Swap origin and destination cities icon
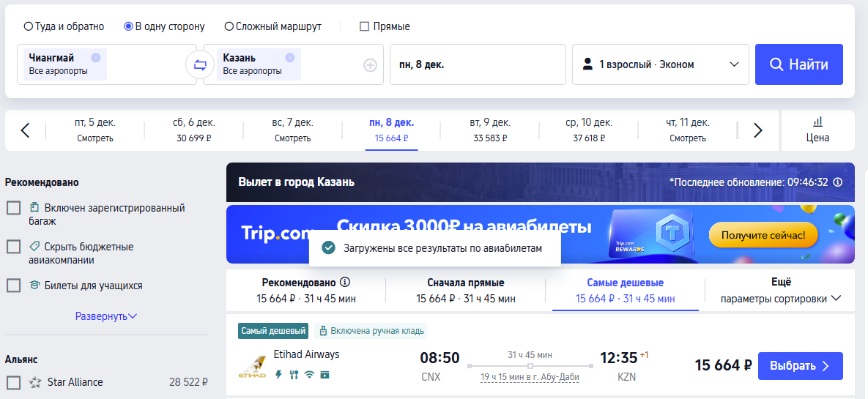 [200, 65]
